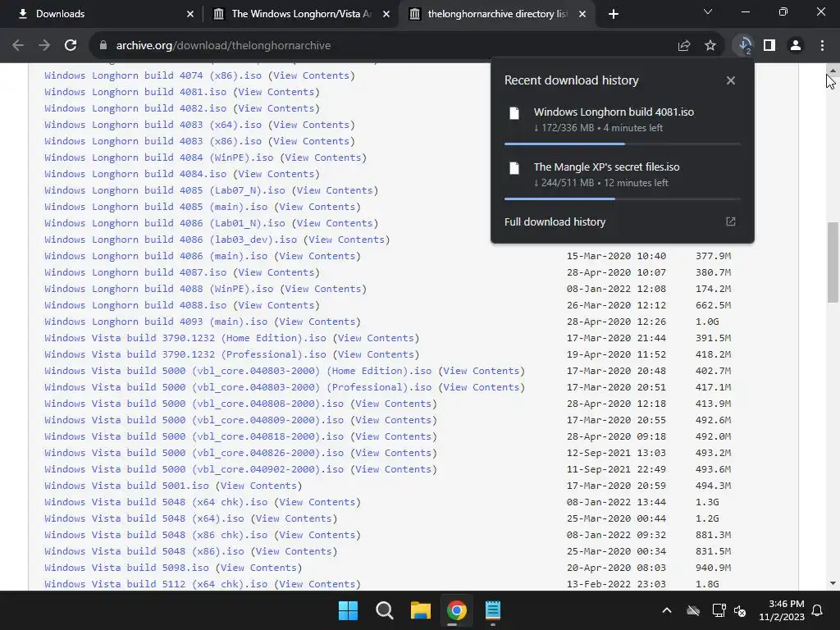Viewport: 840px width, 630px height.
Task: Close the Recent download history popup
Action: tap(731, 80)
